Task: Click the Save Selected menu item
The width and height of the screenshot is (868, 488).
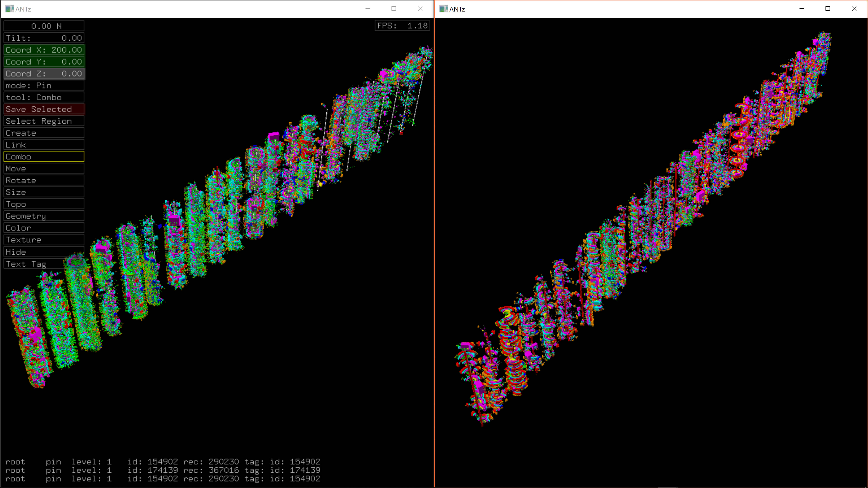Action: coord(44,109)
